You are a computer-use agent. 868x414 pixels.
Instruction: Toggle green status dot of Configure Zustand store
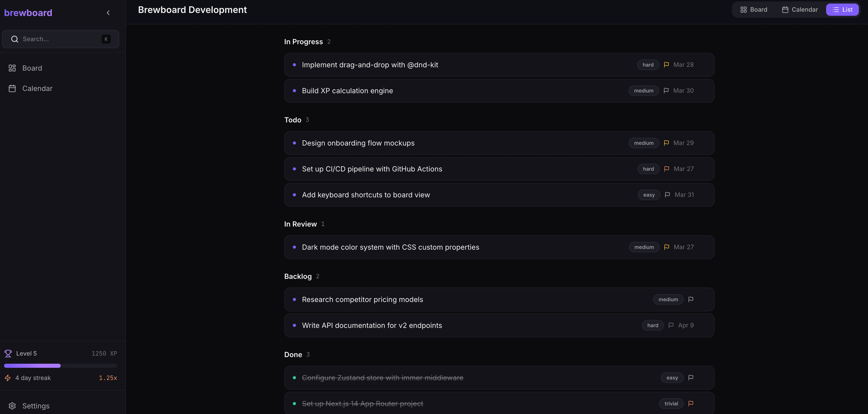(294, 378)
